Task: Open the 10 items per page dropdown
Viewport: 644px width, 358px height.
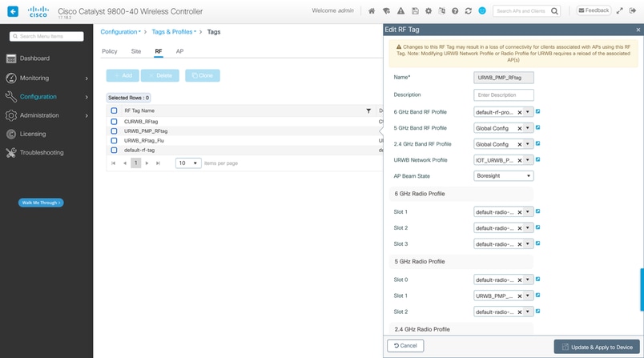Action: (x=188, y=163)
